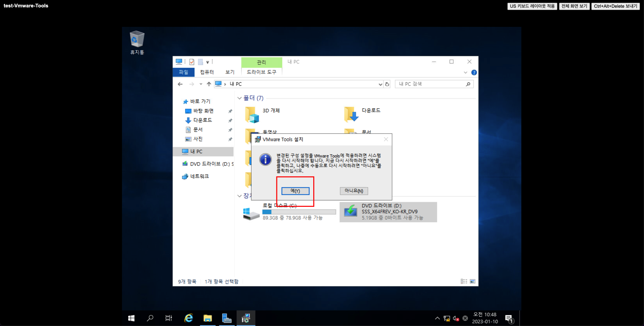
Task: Select DVD 드라이브 (D:) SSS_X64FREV drive tile
Action: (x=388, y=212)
